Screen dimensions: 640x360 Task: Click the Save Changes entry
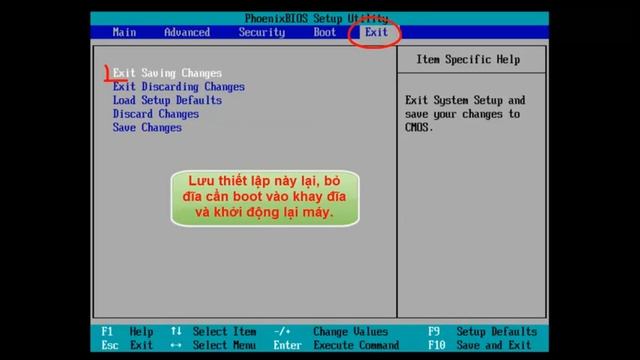(x=147, y=127)
